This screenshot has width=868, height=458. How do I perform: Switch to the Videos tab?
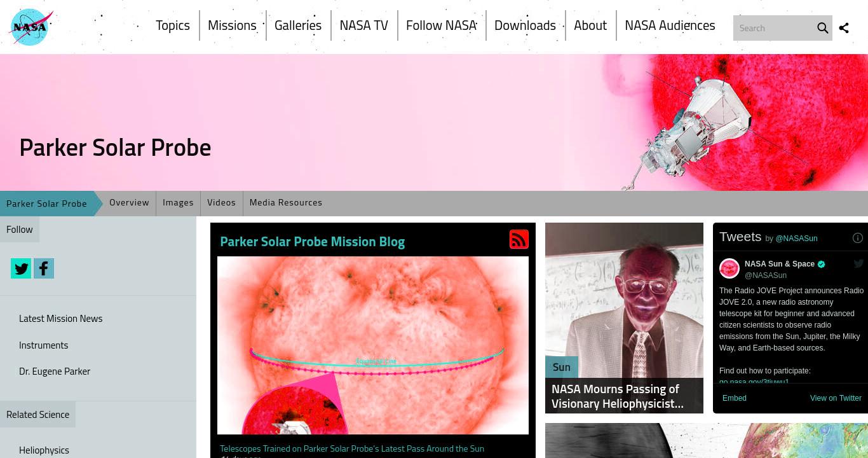click(221, 202)
